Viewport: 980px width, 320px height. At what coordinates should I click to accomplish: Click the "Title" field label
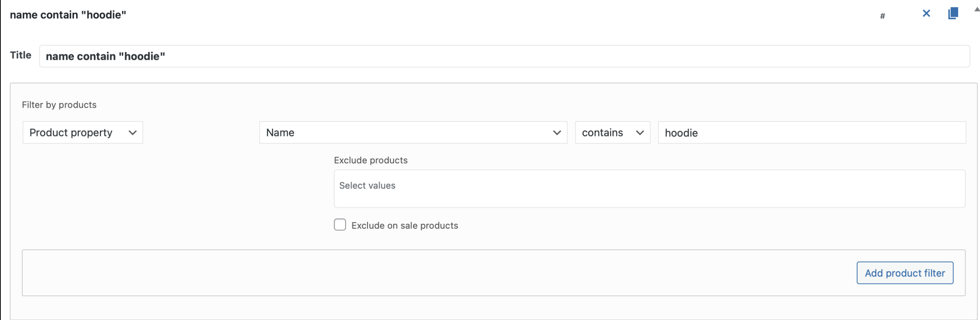(21, 55)
